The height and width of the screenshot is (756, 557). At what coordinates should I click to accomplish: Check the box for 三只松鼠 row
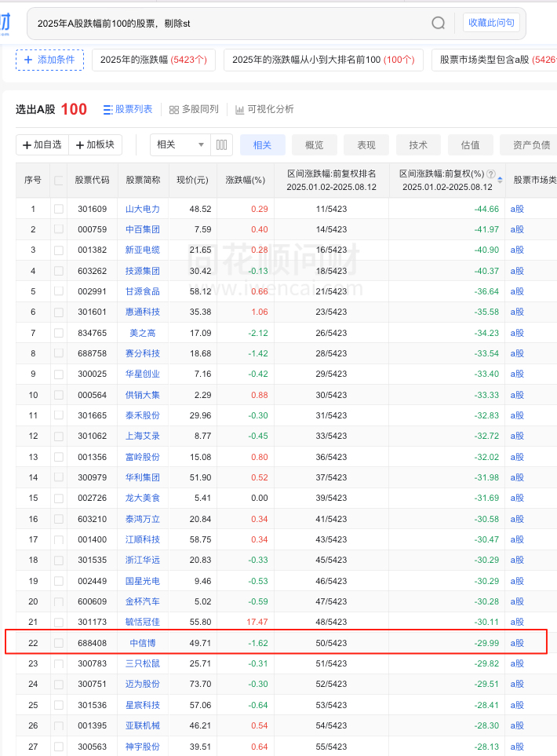(59, 664)
